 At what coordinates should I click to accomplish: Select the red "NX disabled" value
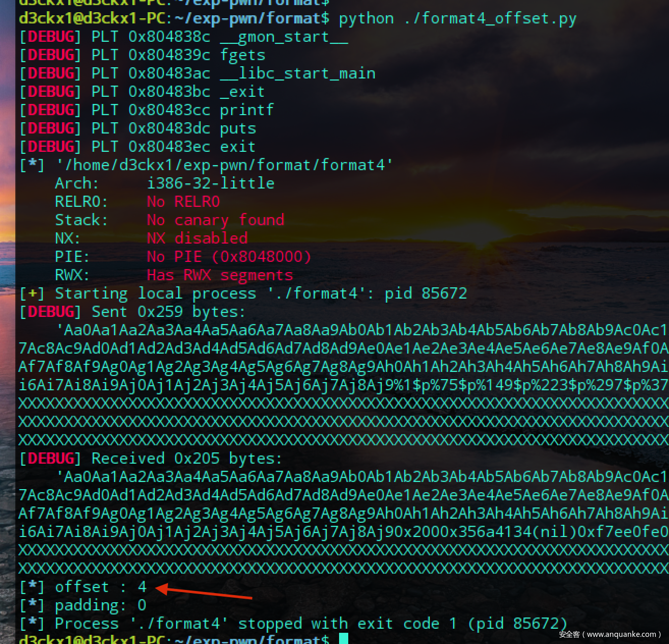(197, 239)
